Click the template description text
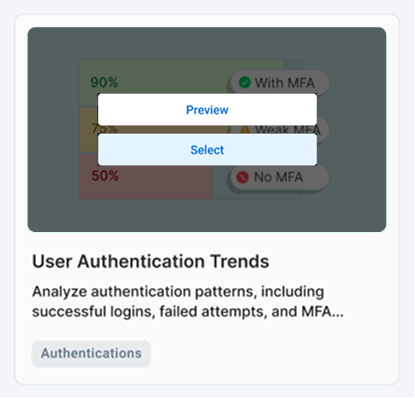415x398 pixels. (188, 301)
